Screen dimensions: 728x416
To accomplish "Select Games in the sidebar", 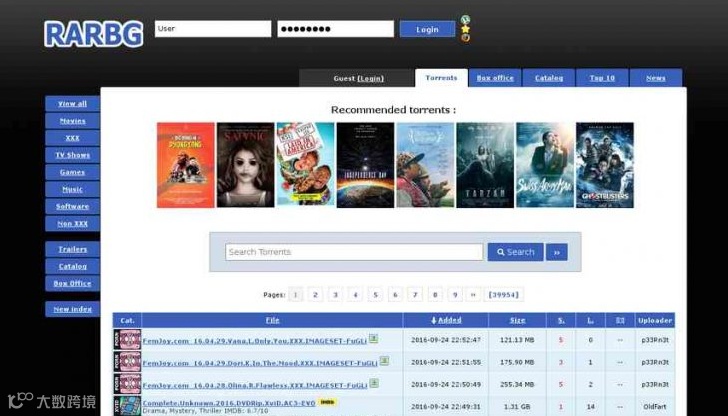I will tap(72, 172).
